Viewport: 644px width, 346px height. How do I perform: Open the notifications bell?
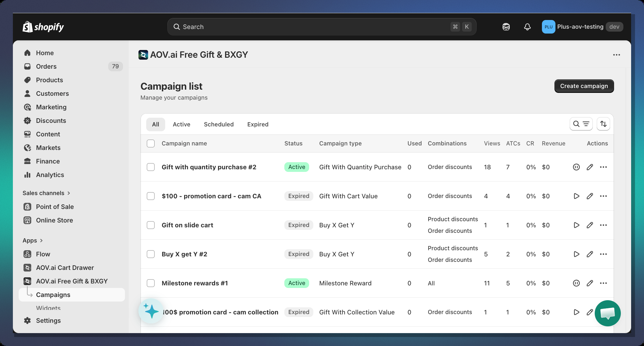[527, 27]
